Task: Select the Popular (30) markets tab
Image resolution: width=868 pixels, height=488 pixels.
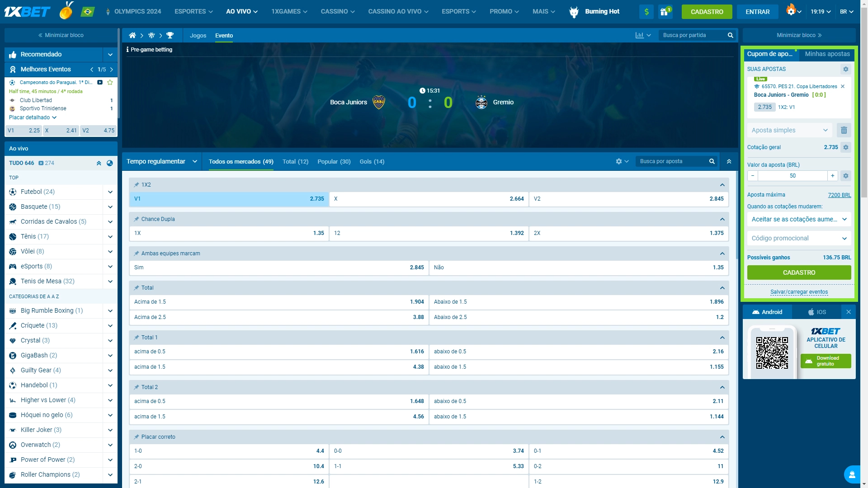Action: tap(334, 161)
